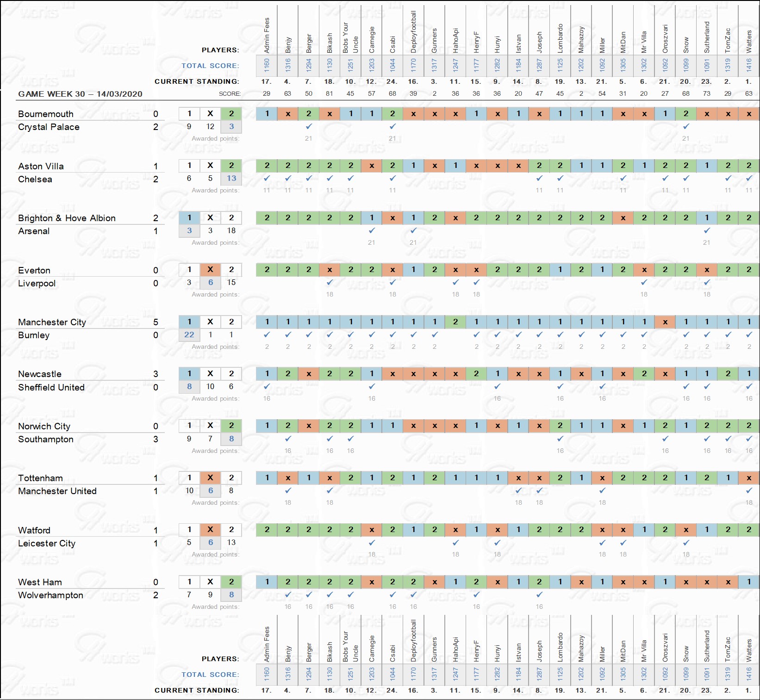The height and width of the screenshot is (700, 760).
Task: Click Sutherland's checkmark in the Brighton row
Action: coord(707,230)
